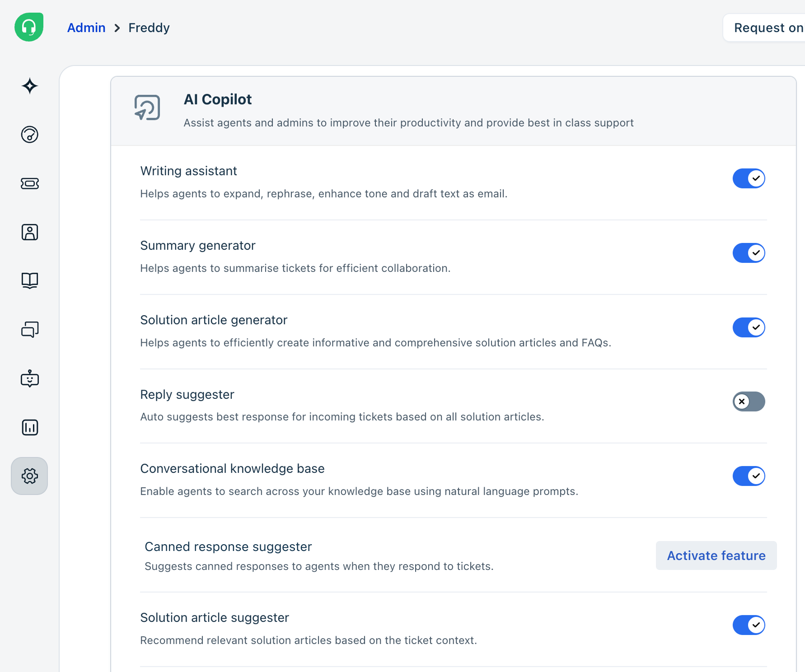
Task: Click the AI Copilot heading
Action: click(x=218, y=99)
